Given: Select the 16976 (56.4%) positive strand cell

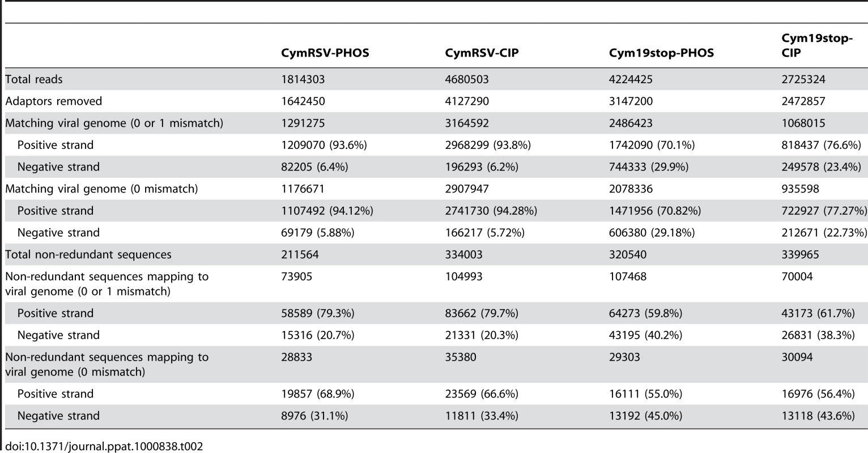Looking at the screenshot, I should click(818, 394).
